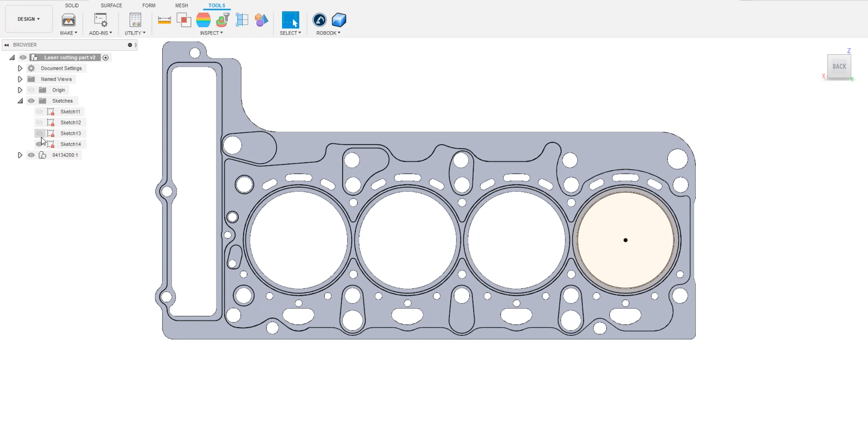Show the Sketch13 sketch
The image size is (868, 432).
click(39, 133)
